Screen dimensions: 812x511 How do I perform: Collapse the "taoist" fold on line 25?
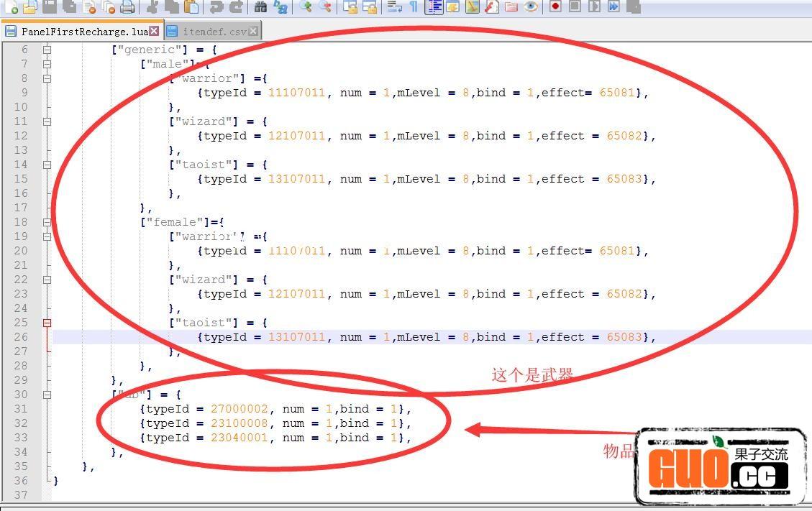click(47, 323)
